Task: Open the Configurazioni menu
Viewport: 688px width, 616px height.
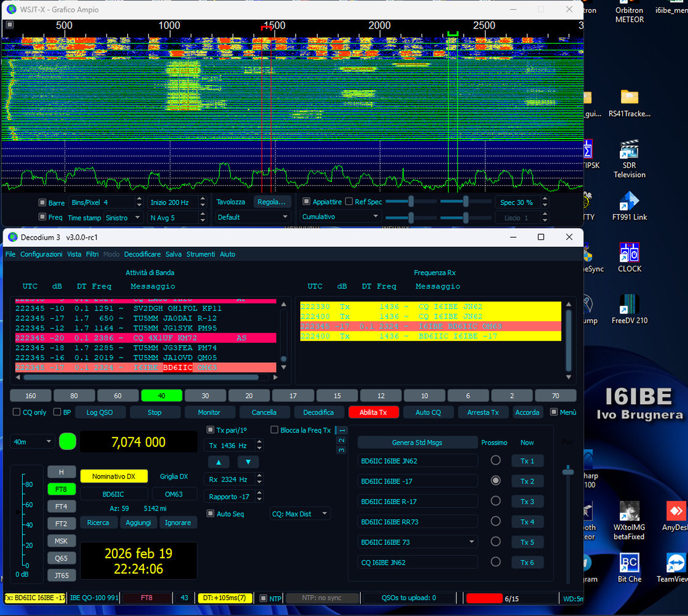Action: 41,254
